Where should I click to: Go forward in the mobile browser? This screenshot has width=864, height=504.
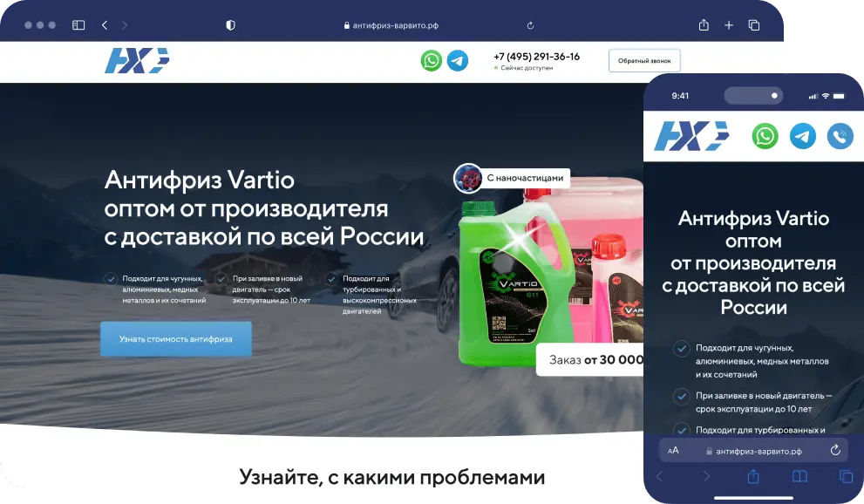(x=706, y=476)
